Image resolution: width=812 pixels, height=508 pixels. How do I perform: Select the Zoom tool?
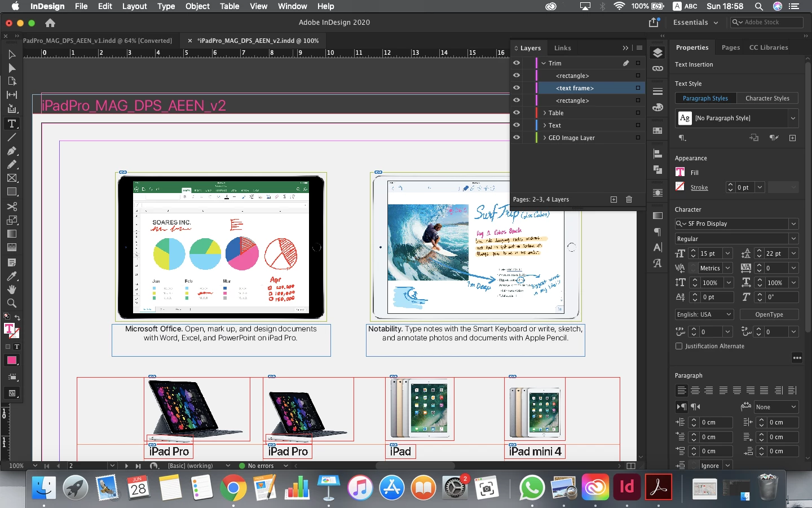click(x=11, y=303)
